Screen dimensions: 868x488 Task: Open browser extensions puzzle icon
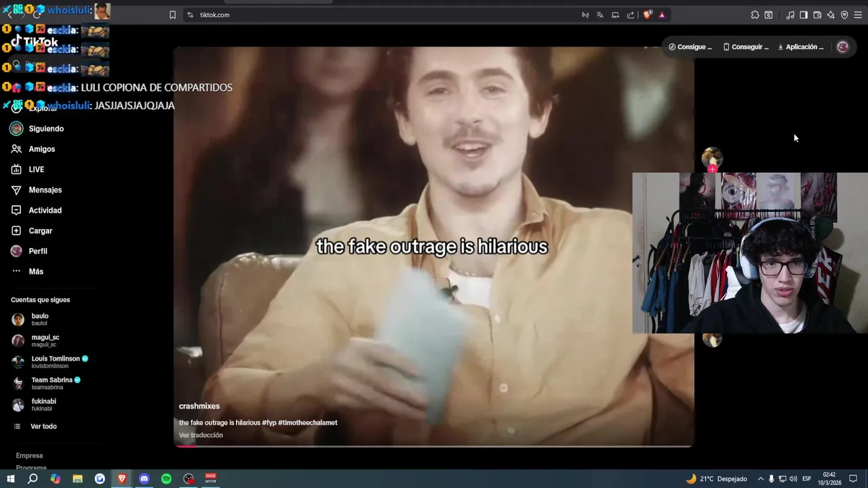click(x=755, y=15)
